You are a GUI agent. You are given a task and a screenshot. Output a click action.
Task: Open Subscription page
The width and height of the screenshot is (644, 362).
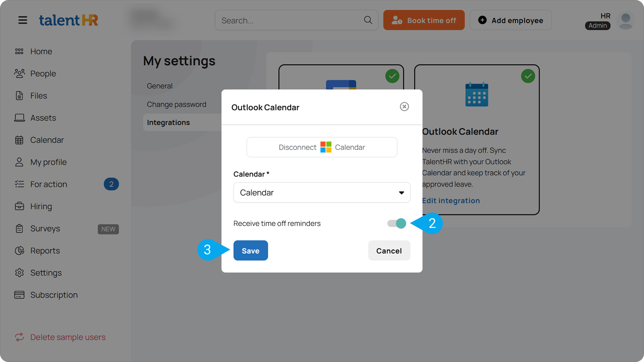[54, 295]
